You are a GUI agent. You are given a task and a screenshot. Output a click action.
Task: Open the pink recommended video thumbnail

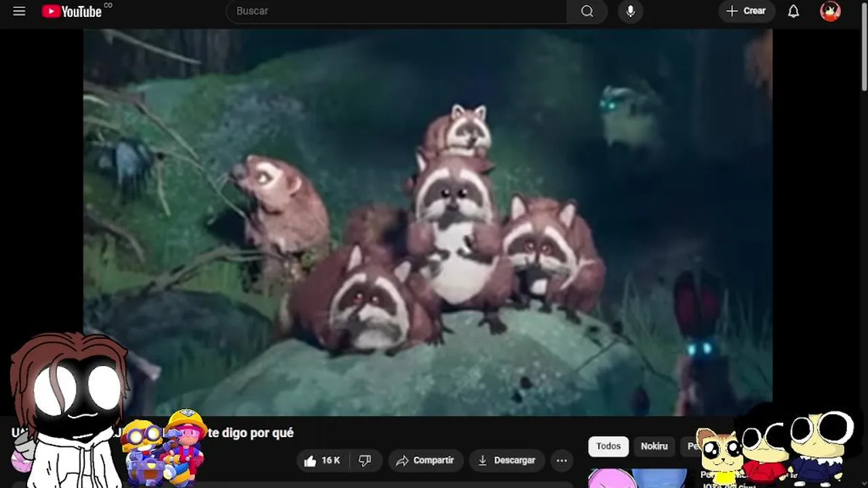[637, 479]
